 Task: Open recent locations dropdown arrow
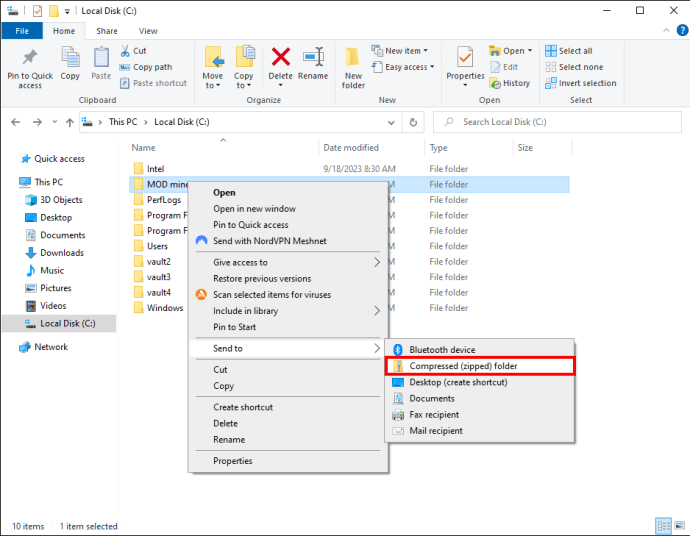click(x=55, y=122)
